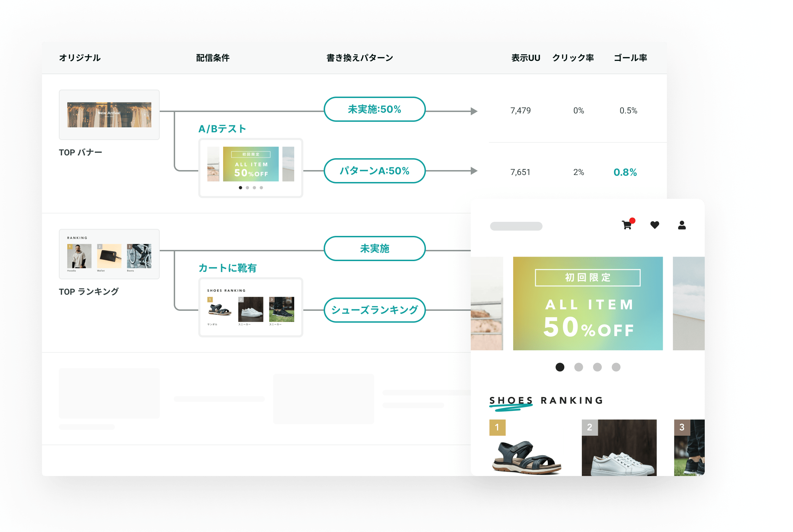Click the ゴール率 column header
793x532 pixels.
click(630, 58)
